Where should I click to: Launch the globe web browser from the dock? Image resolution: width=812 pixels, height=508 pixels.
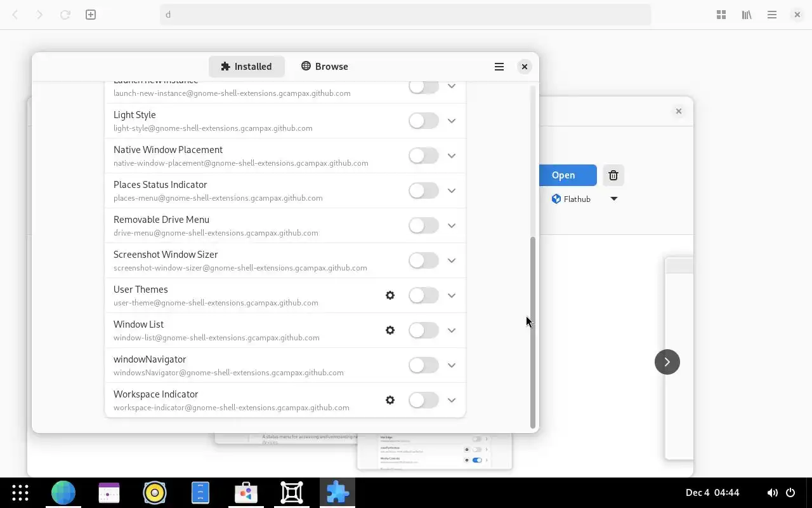tap(63, 493)
